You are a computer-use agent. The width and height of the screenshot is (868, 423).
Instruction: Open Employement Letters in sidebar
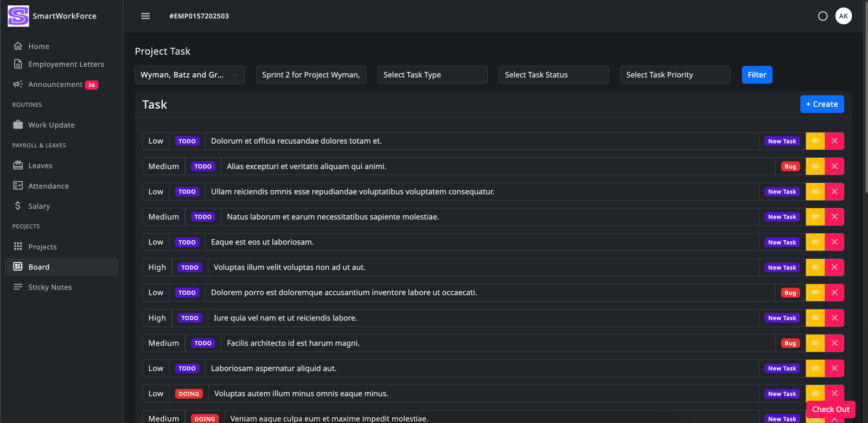click(x=66, y=64)
